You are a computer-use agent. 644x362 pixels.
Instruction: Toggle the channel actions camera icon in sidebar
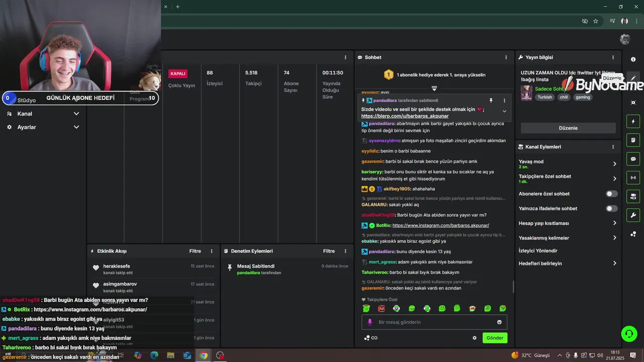click(x=633, y=196)
